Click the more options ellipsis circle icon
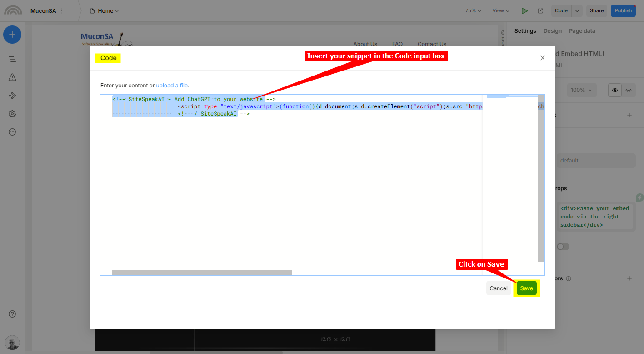This screenshot has width=644, height=354. 12,132
